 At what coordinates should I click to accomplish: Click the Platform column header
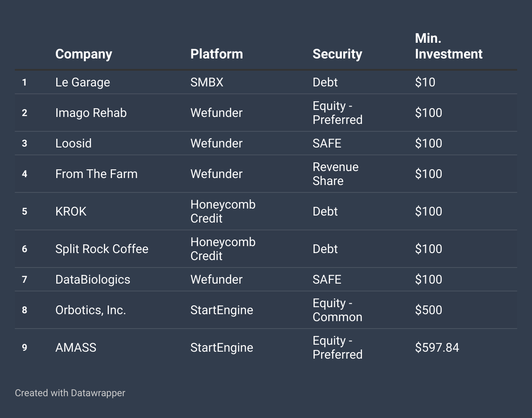coord(216,54)
